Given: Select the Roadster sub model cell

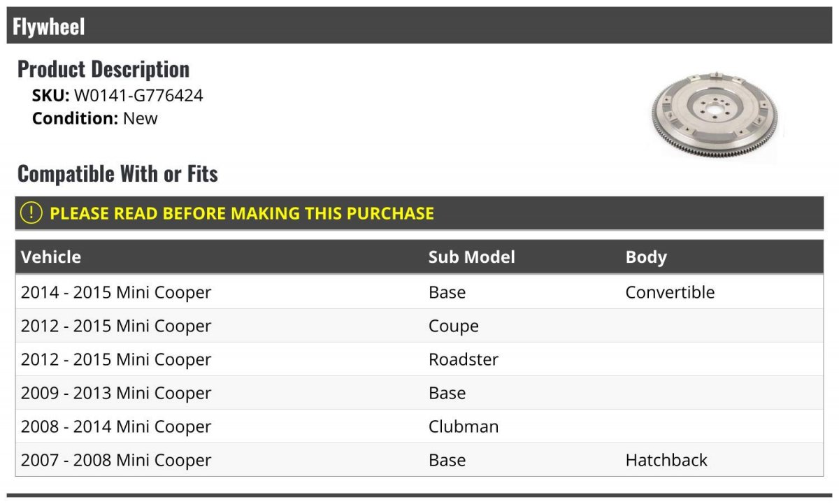Looking at the screenshot, I should [x=463, y=359].
